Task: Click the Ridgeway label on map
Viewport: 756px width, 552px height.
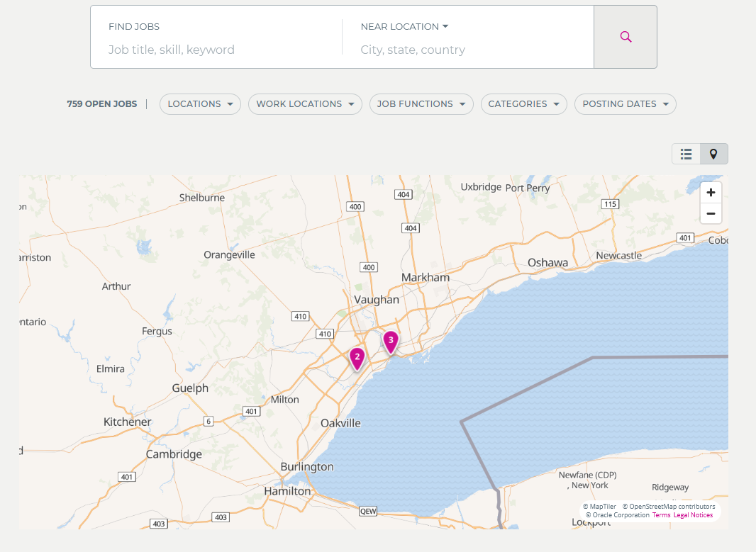Action: coord(670,488)
